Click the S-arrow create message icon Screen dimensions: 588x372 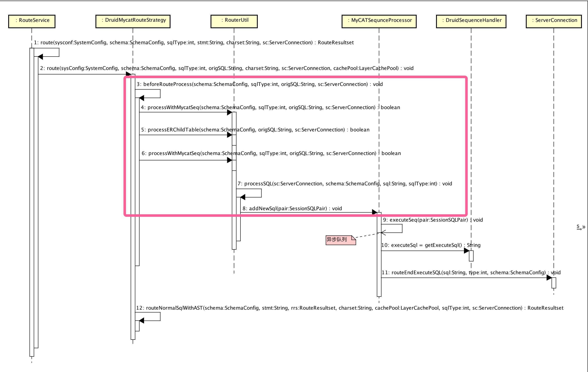(x=579, y=227)
